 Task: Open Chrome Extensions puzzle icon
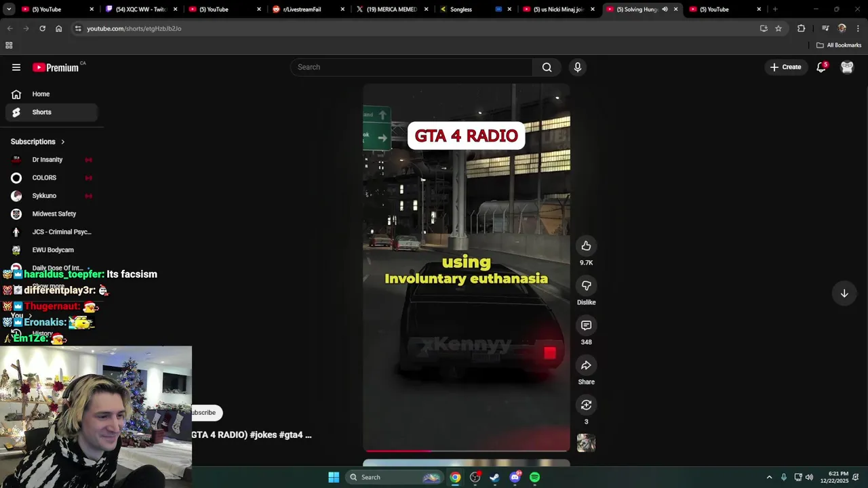pyautogui.click(x=801, y=28)
